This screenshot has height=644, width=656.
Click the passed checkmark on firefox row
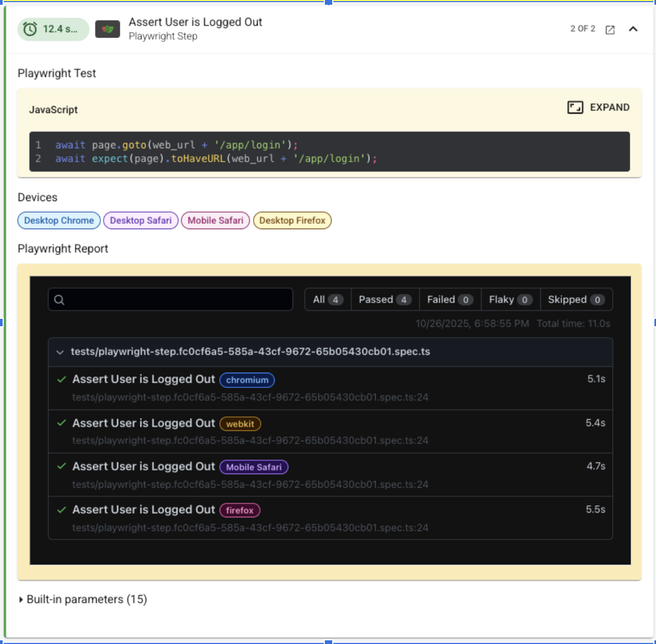(x=62, y=509)
